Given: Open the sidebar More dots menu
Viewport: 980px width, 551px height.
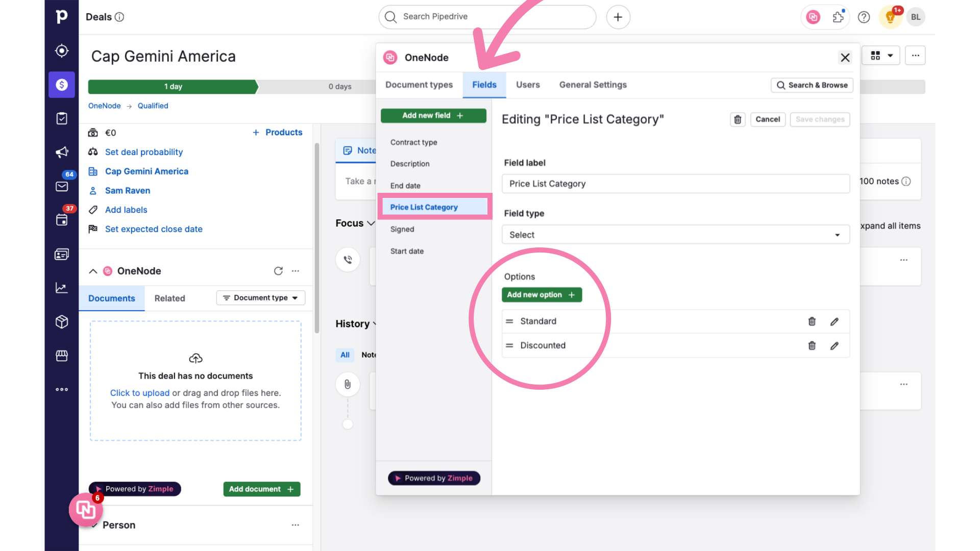Looking at the screenshot, I should coord(62,389).
